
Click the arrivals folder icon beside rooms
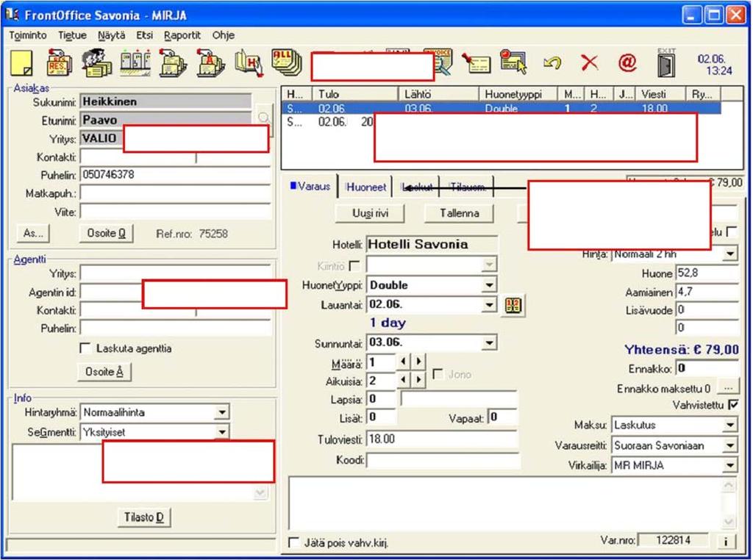tap(173, 63)
